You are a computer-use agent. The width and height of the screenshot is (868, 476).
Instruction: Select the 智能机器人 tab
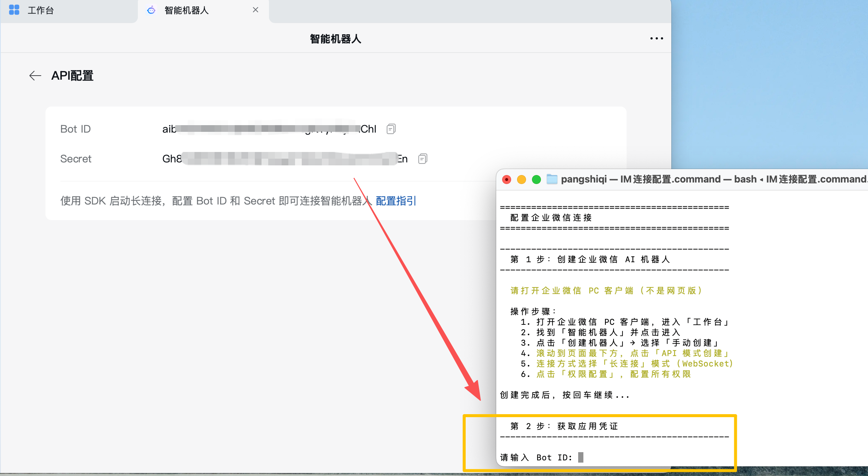point(187,10)
